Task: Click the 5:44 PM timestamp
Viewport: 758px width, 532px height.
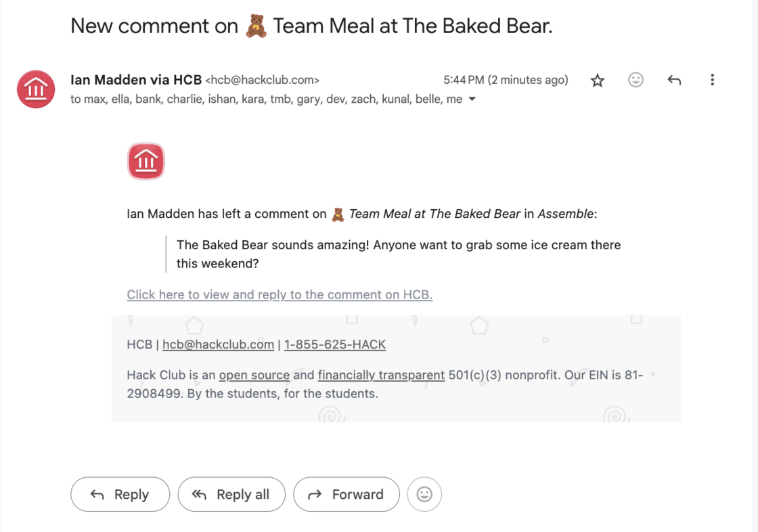Action: (x=506, y=80)
